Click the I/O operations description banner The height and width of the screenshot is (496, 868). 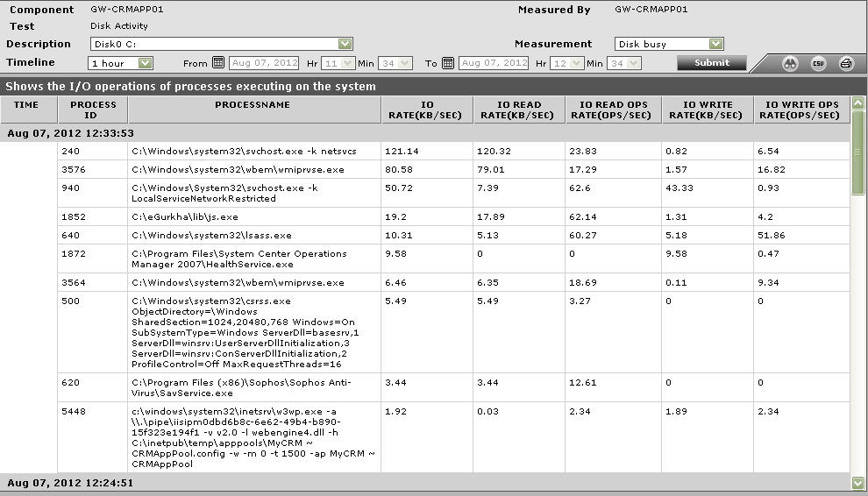(433, 87)
